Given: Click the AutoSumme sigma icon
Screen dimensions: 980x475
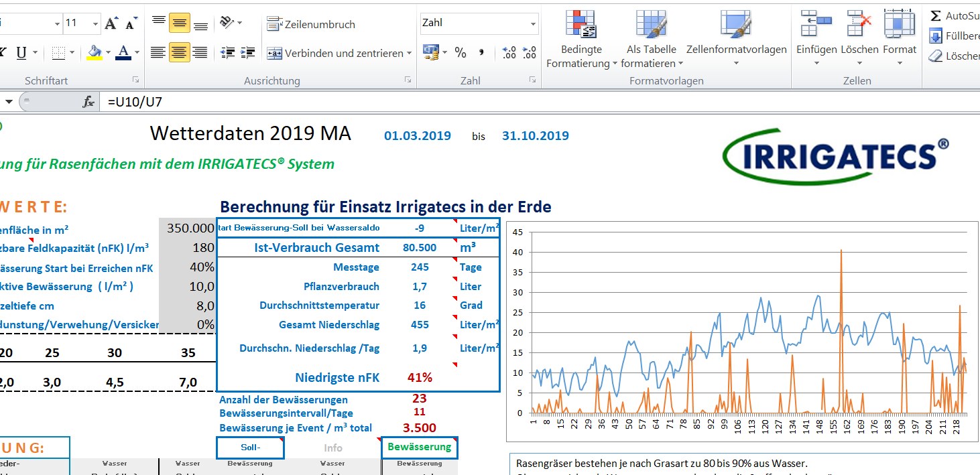Looking at the screenshot, I should pos(936,15).
